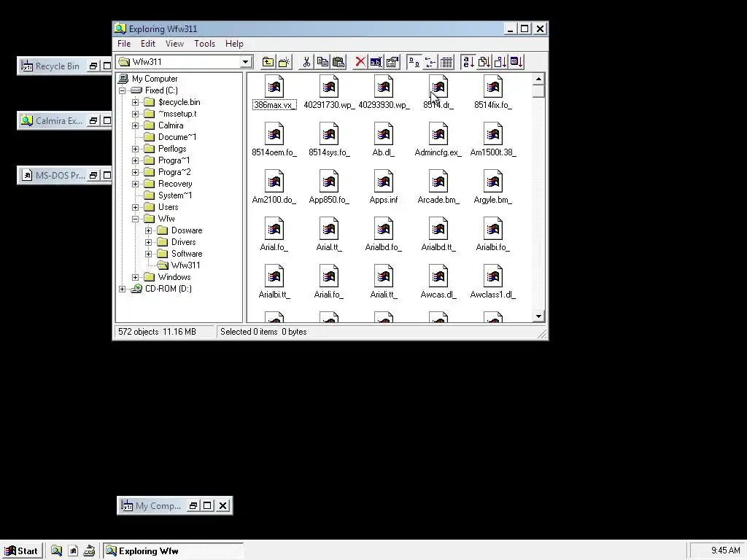Select the Drivers folder in tree
Screen dimensions: 747x560
pyautogui.click(x=183, y=242)
